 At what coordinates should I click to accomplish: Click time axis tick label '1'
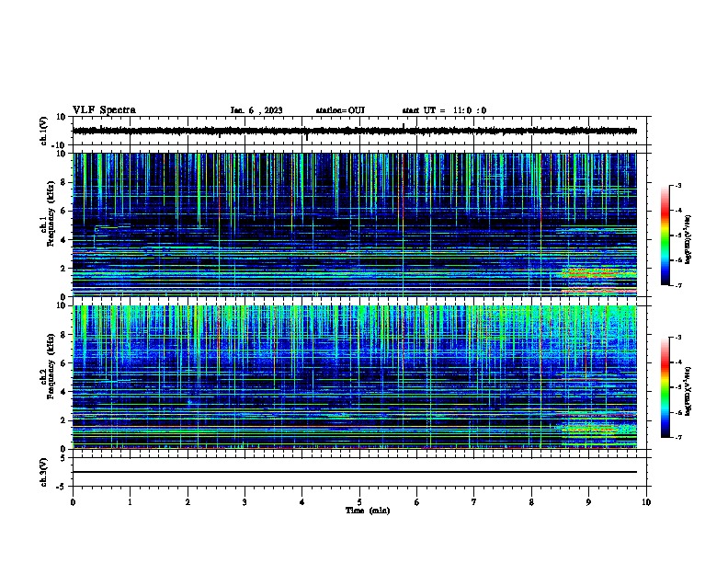pos(130,502)
